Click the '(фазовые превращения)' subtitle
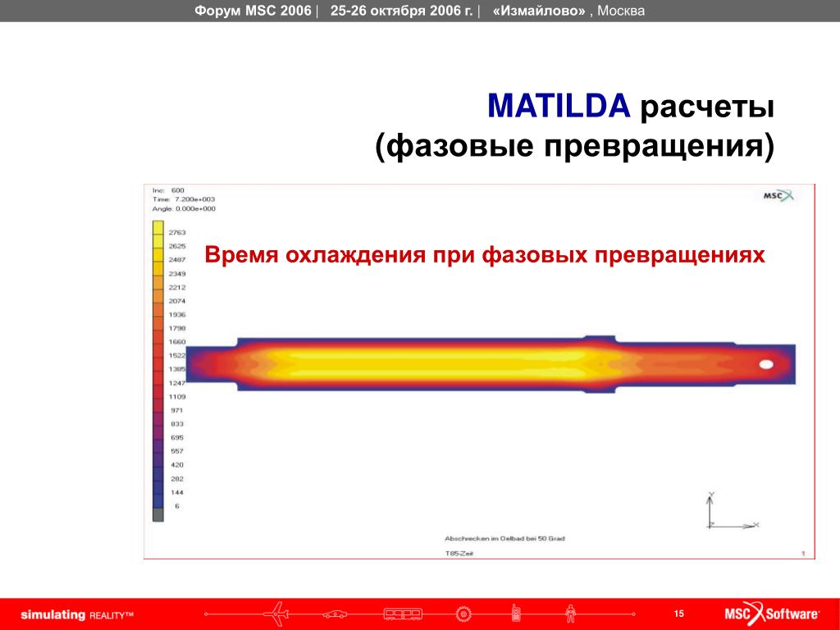 tap(575, 145)
